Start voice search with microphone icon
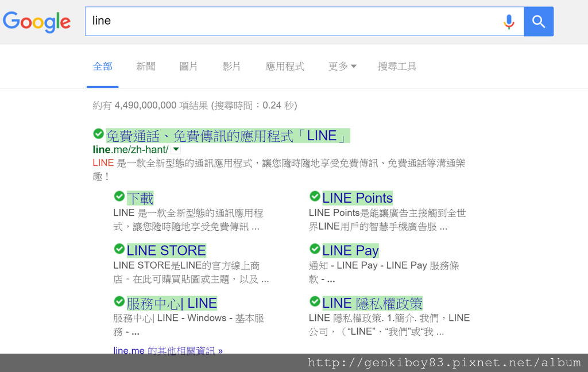Image resolution: width=588 pixels, height=372 pixels. (x=509, y=21)
